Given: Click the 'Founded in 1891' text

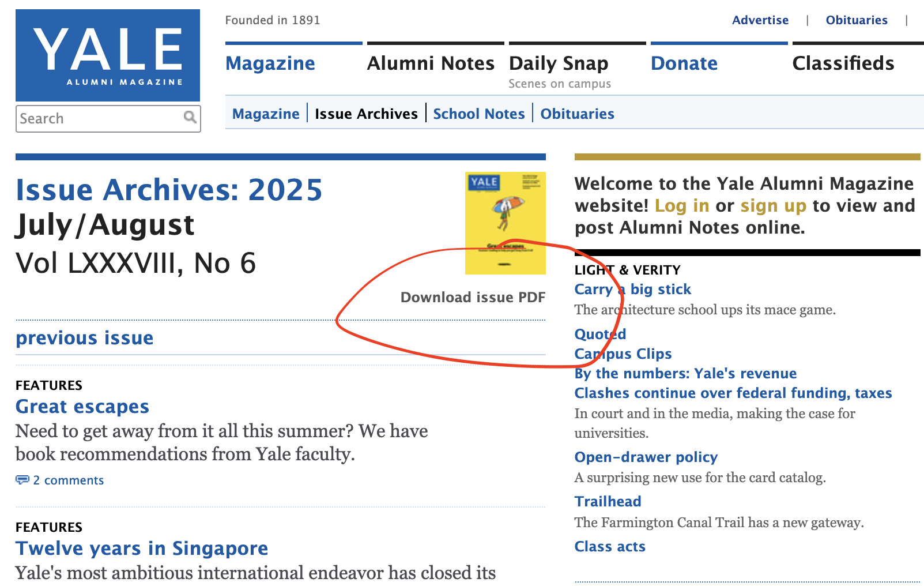Looking at the screenshot, I should 273,20.
